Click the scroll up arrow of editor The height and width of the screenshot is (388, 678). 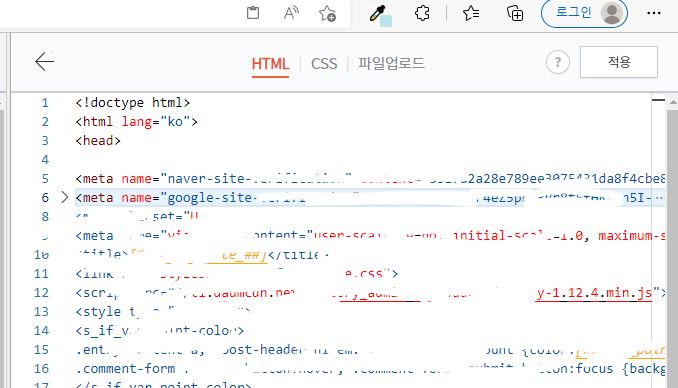point(673,103)
